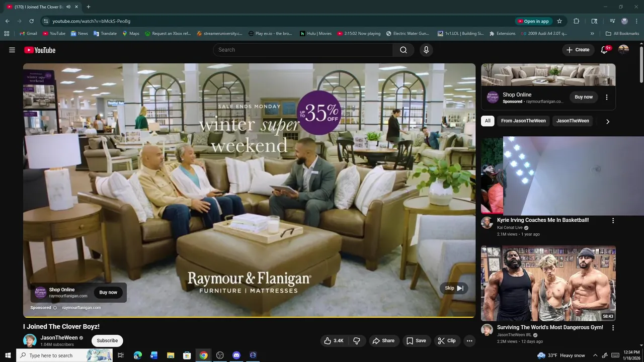Screen dimensions: 644x362
Task: Expand hidden bookmarks with chevron
Action: 592,34
